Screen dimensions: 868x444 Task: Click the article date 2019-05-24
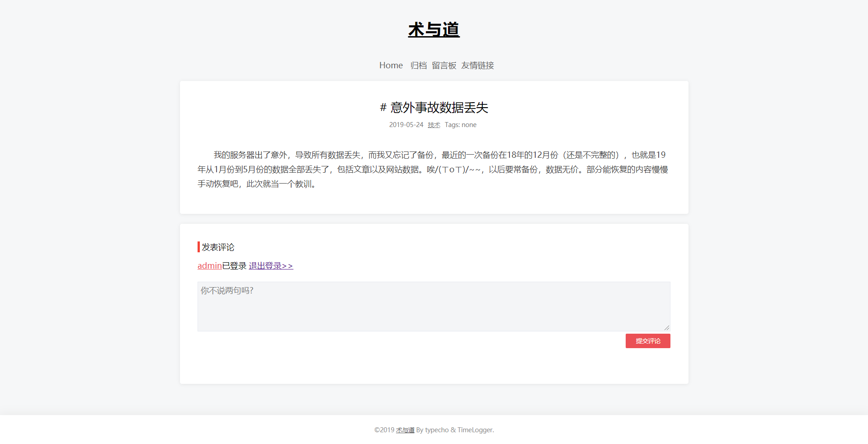[x=406, y=125]
